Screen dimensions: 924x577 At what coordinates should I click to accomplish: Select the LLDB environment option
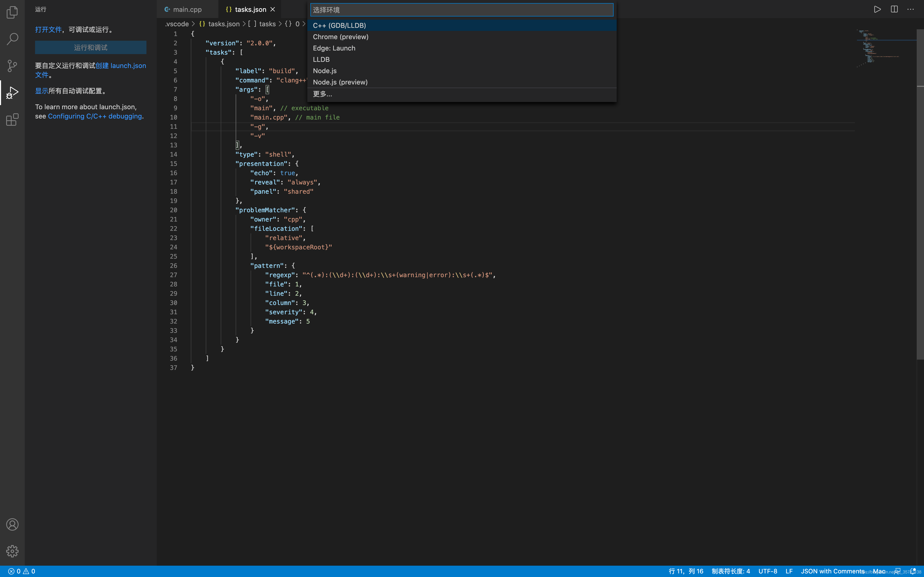tap(321, 60)
